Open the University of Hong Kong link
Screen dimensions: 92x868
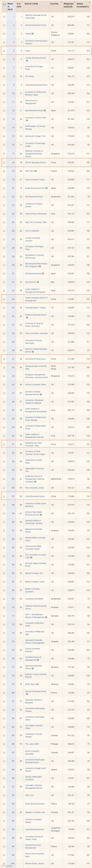35,359
